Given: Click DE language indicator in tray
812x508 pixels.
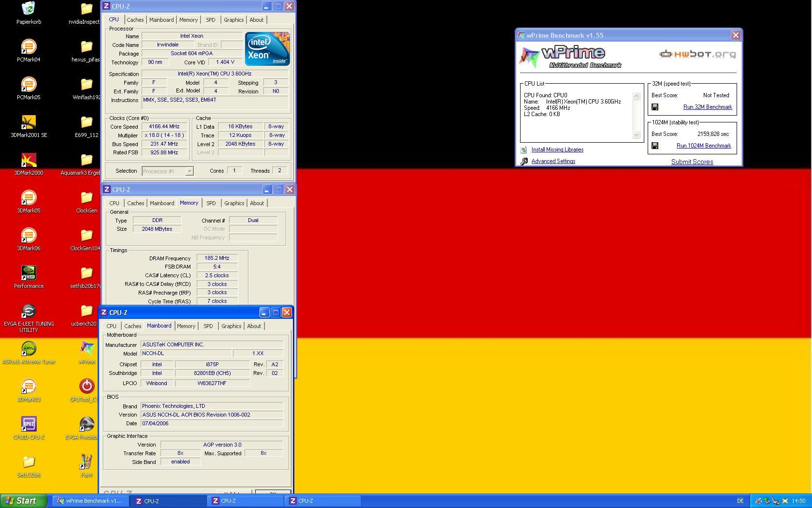Looking at the screenshot, I should 740,501.
